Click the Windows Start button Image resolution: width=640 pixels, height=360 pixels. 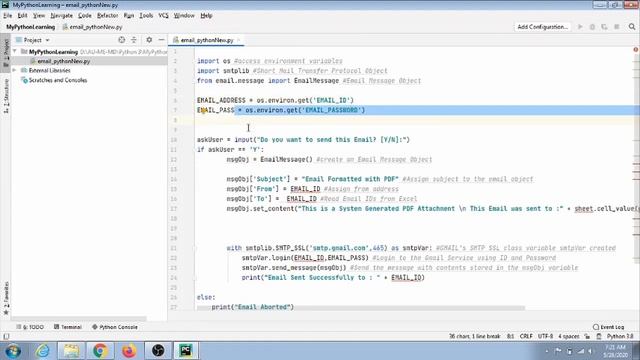point(13,351)
